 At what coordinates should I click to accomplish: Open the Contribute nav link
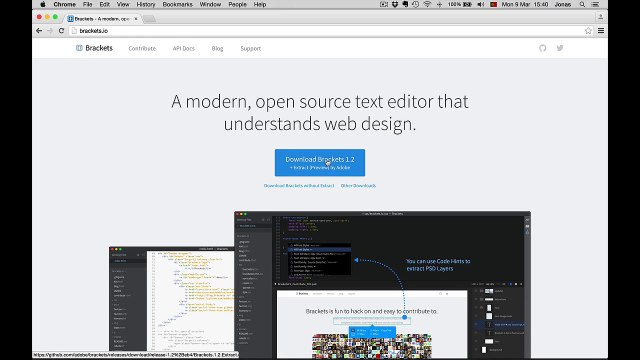142,49
